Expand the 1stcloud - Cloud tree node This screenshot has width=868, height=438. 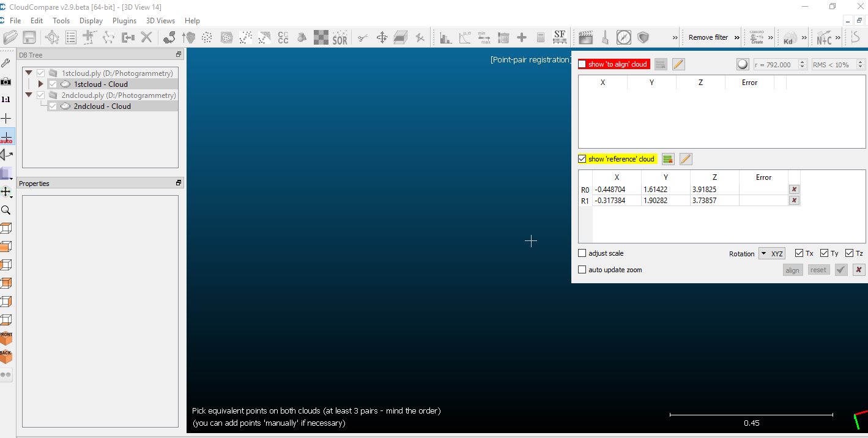pyautogui.click(x=41, y=84)
